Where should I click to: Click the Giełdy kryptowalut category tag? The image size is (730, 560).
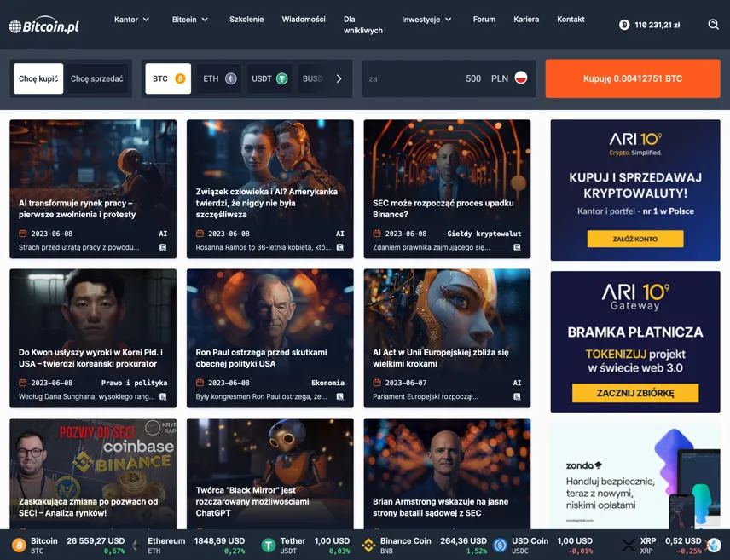(484, 234)
